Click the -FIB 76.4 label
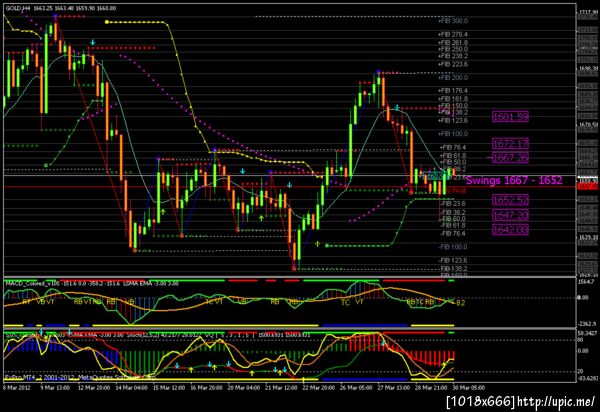The image size is (600, 412). click(453, 234)
